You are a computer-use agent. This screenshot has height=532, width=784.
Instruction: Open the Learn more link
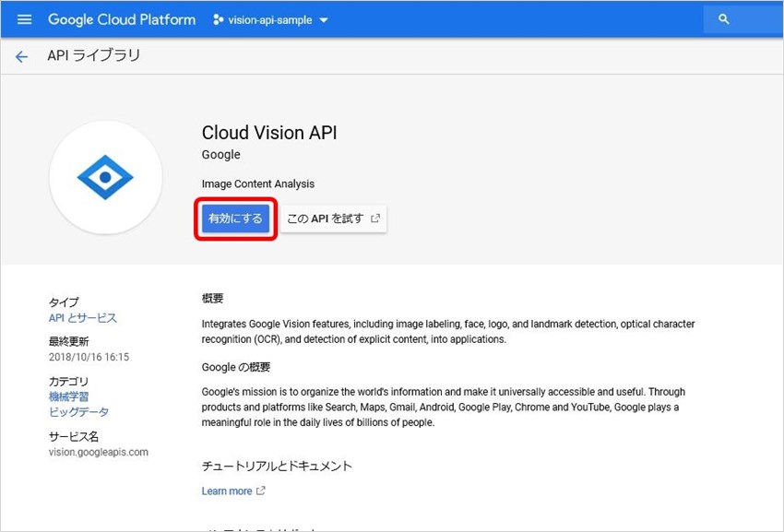227,491
